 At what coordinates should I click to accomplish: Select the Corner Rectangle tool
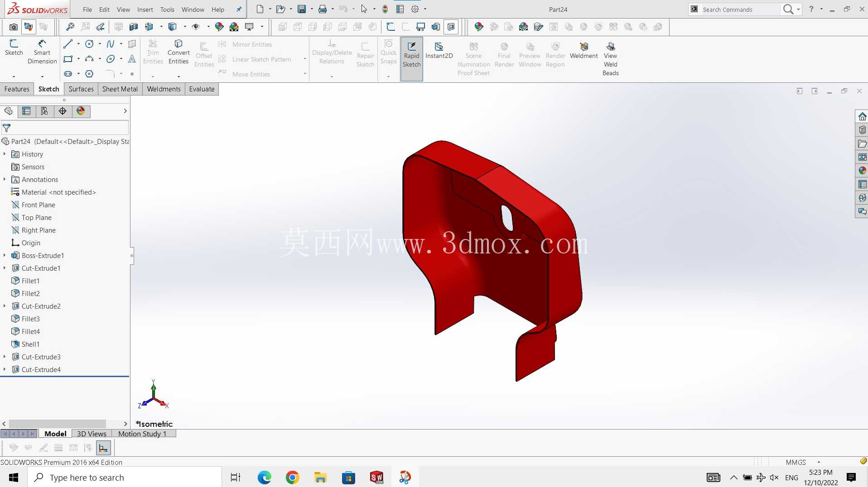click(68, 59)
